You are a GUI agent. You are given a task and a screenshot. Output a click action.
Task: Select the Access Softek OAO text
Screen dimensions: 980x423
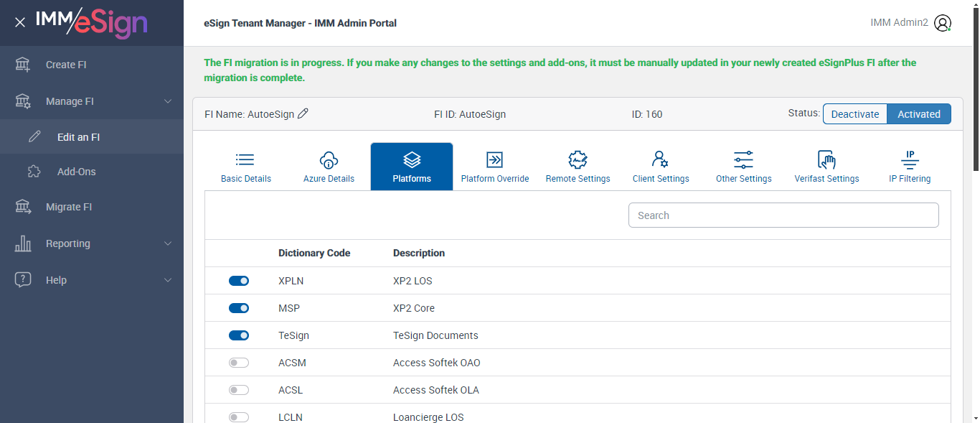(x=437, y=363)
